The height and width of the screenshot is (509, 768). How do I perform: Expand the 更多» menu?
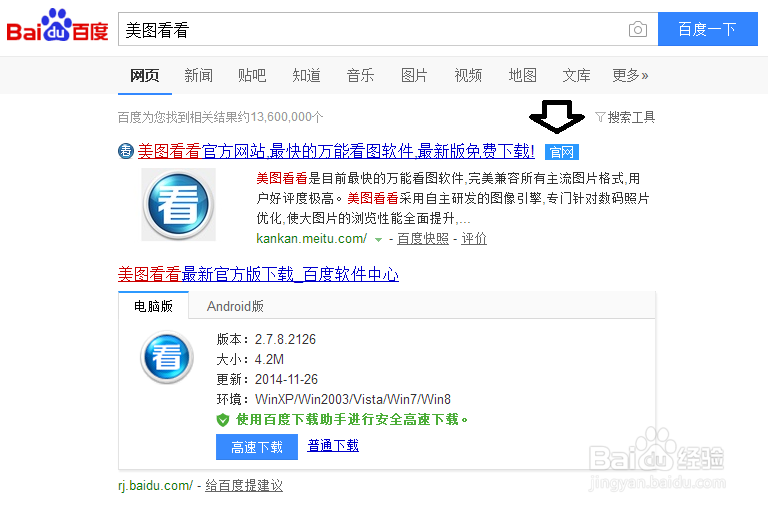(630, 75)
